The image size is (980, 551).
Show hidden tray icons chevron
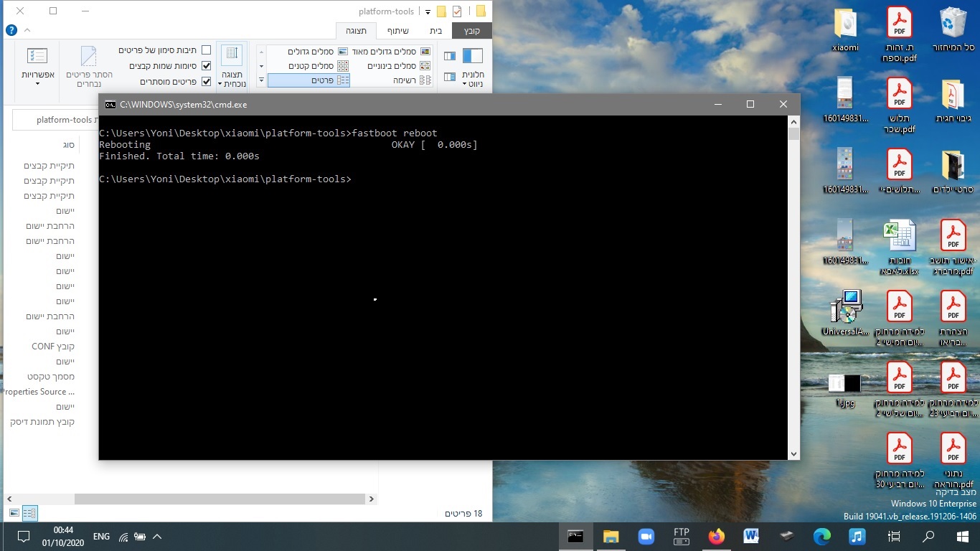[157, 536]
